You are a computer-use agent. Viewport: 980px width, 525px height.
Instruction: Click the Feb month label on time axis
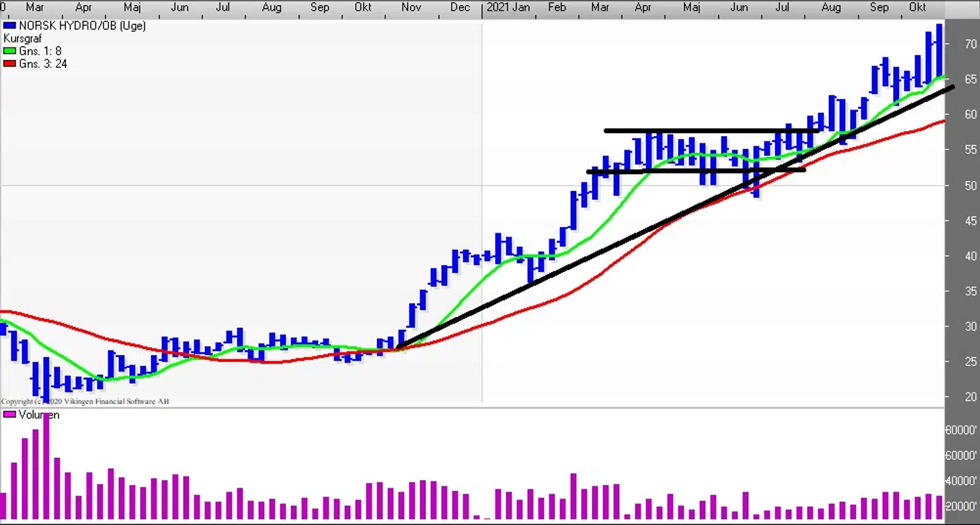[557, 7]
